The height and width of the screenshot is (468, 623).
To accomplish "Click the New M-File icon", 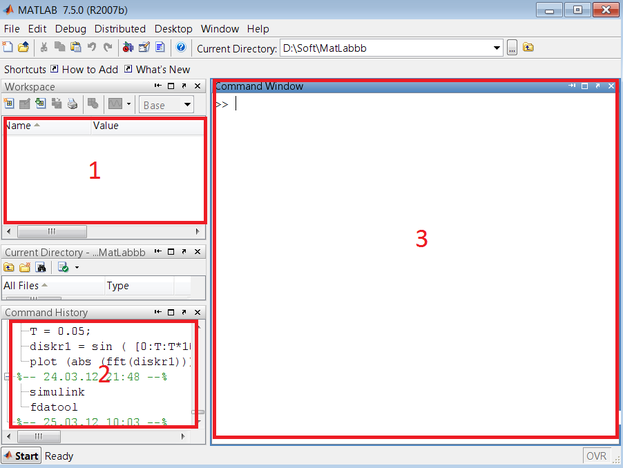I will click(x=8, y=47).
